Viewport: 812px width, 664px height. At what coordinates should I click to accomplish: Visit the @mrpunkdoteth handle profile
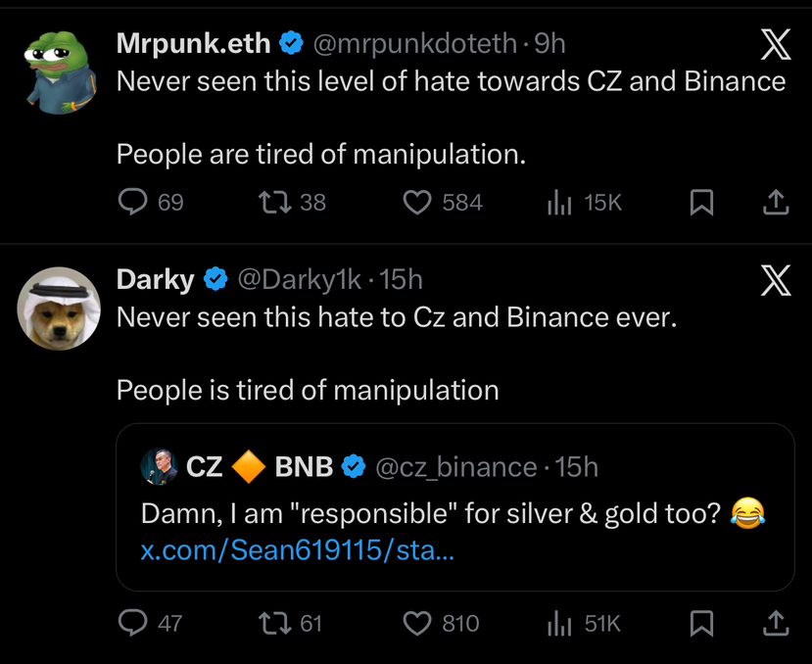[x=414, y=43]
